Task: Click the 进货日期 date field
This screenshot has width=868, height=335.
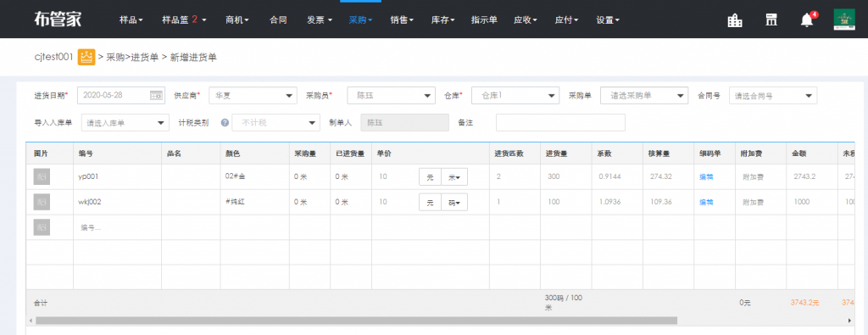Action: pyautogui.click(x=120, y=95)
